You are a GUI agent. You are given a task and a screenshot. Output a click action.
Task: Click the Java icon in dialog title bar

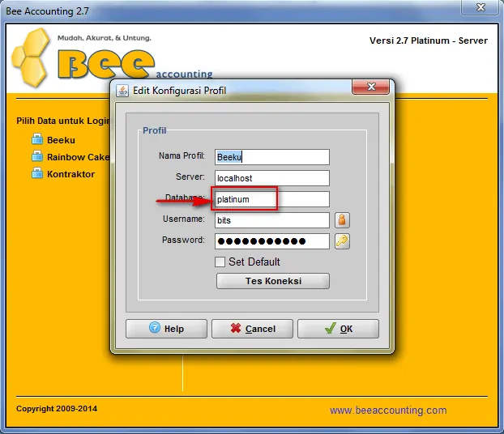(122, 91)
